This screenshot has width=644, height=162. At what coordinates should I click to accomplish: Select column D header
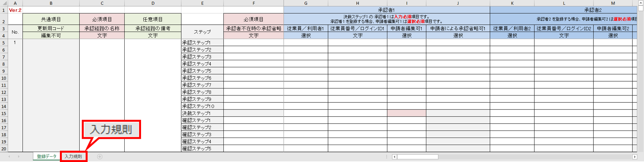point(153,3)
